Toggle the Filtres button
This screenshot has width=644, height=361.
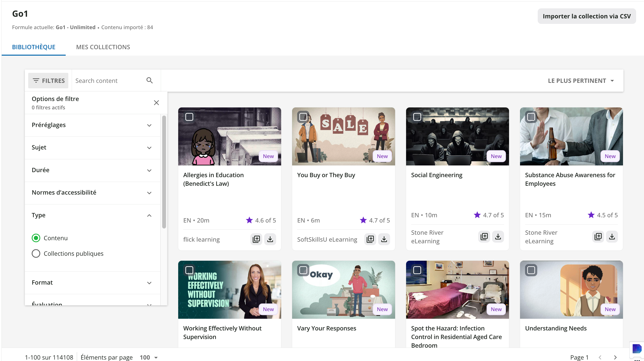tap(48, 81)
